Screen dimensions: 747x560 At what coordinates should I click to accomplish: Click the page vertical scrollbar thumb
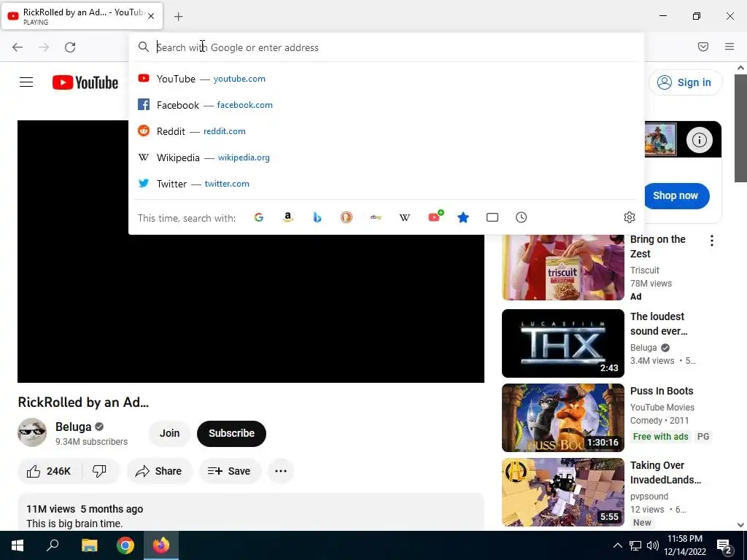click(x=740, y=128)
